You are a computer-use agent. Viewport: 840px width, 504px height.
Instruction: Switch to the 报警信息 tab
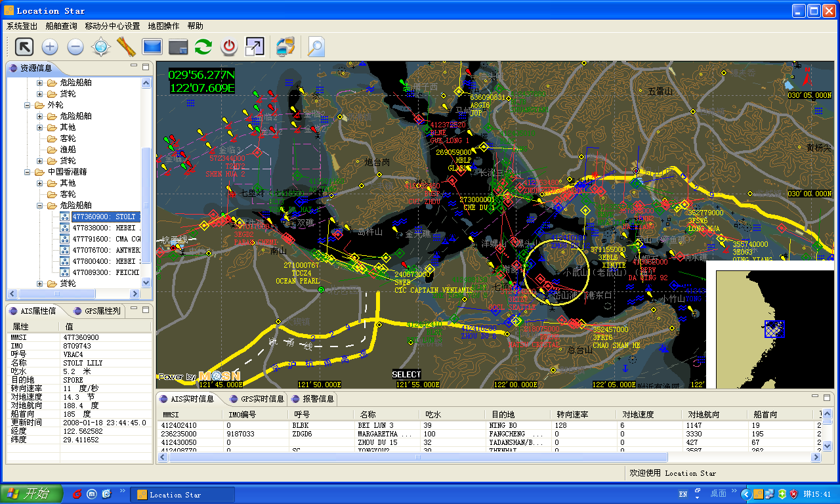coord(313,398)
